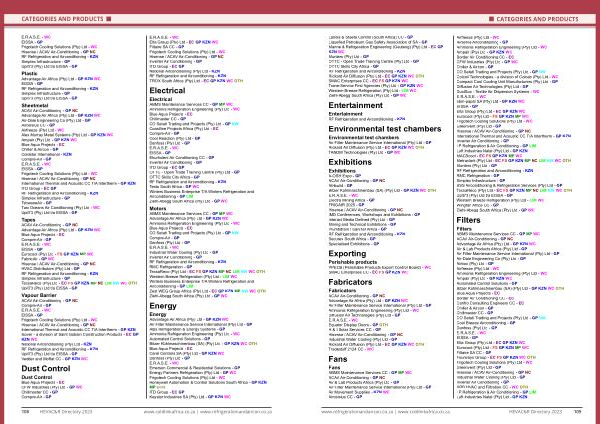Click 'Liquefied Petroleum Gas Safety Association' entry

click(x=378, y=42)
